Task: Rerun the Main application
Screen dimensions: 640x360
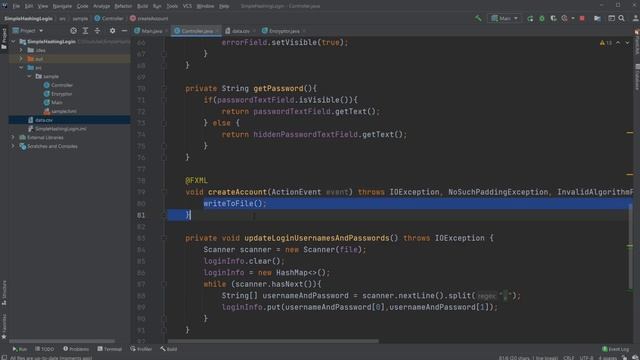Action: 530,18
